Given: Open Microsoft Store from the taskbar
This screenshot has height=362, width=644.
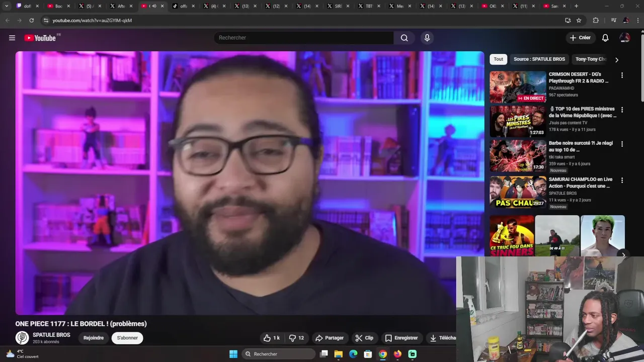Looking at the screenshot, I should [x=368, y=354].
